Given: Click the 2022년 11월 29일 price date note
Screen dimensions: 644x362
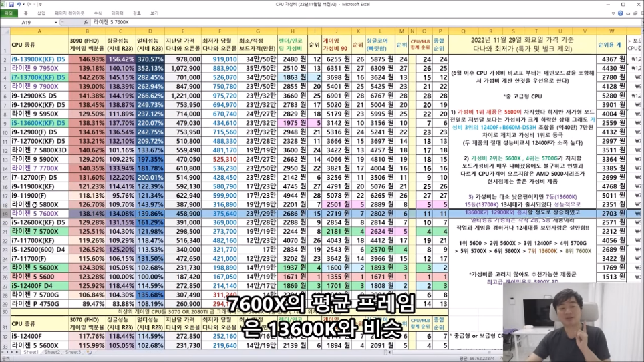Looking at the screenshot, I should (522, 45).
